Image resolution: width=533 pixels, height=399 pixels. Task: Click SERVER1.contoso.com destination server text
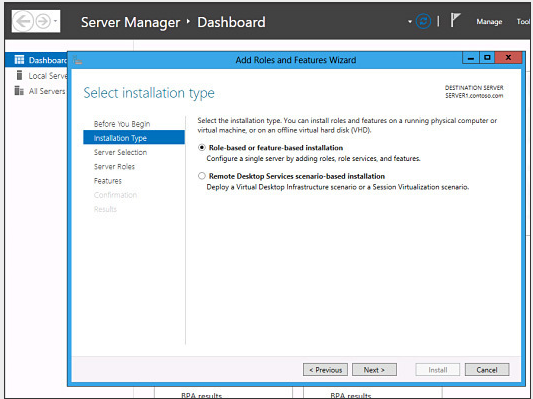pyautogui.click(x=474, y=96)
